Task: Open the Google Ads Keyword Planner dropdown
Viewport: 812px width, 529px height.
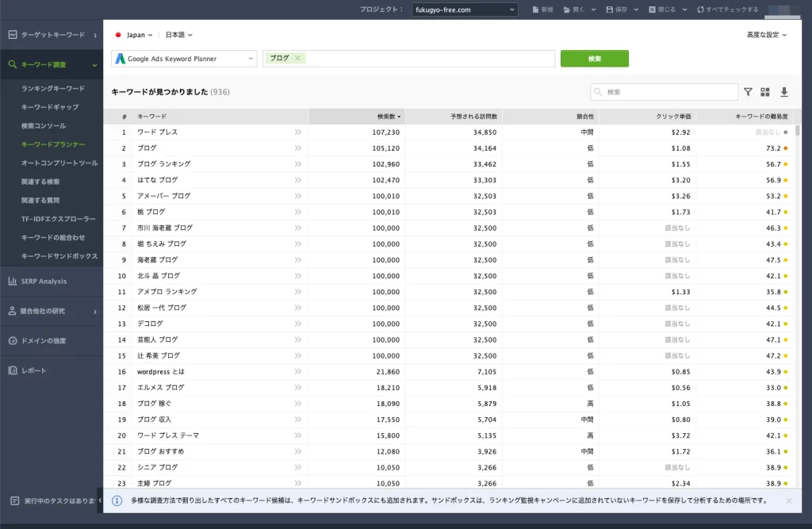Action: click(x=184, y=59)
